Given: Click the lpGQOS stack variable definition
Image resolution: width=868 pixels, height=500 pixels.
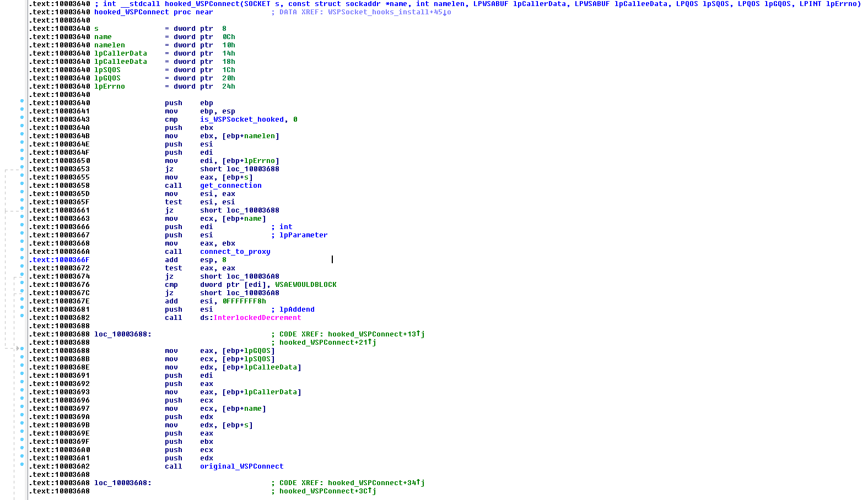Looking at the screenshot, I should pyautogui.click(x=107, y=78).
